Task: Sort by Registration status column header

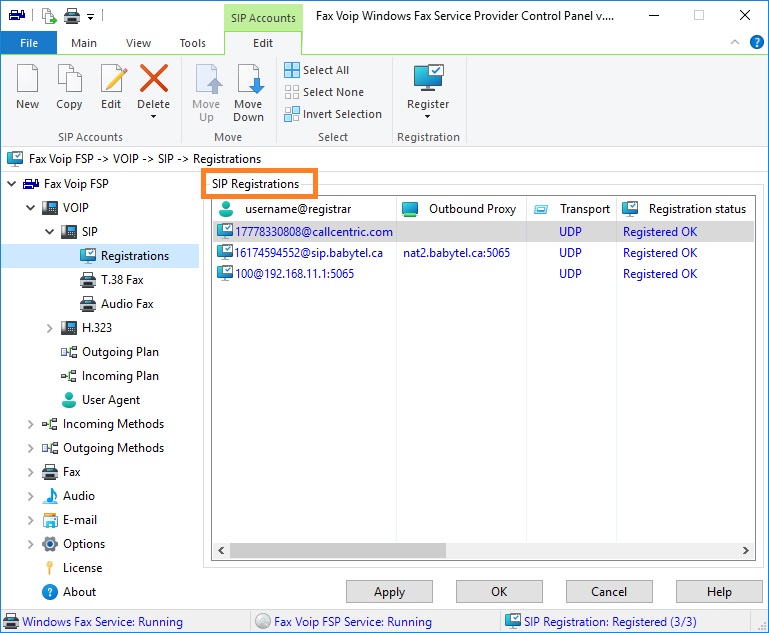Action: [x=685, y=209]
